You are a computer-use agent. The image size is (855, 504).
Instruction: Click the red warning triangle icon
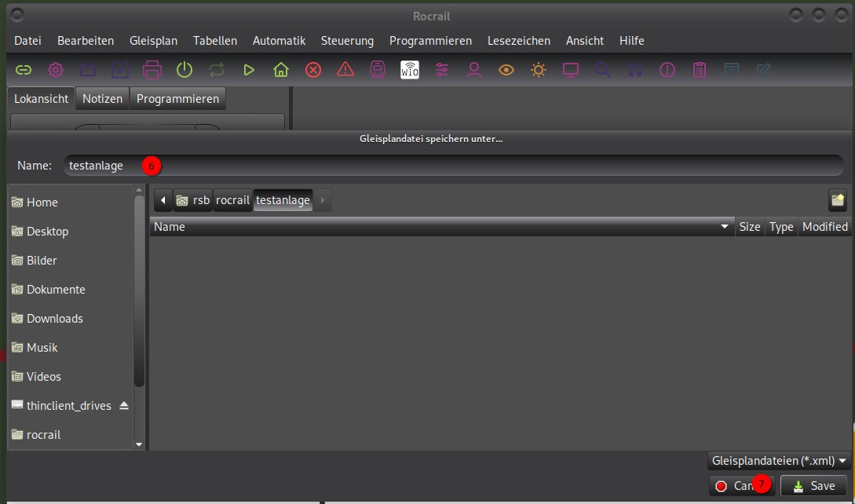tap(345, 70)
